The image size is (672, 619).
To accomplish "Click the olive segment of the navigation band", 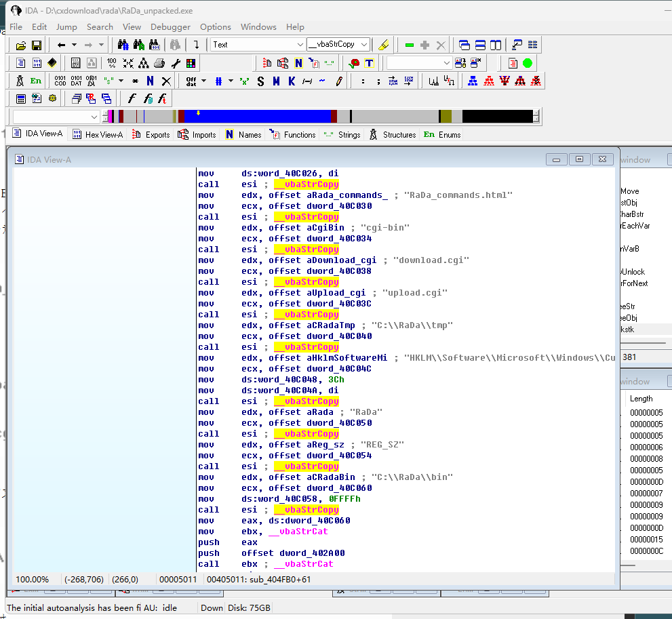I will (446, 117).
